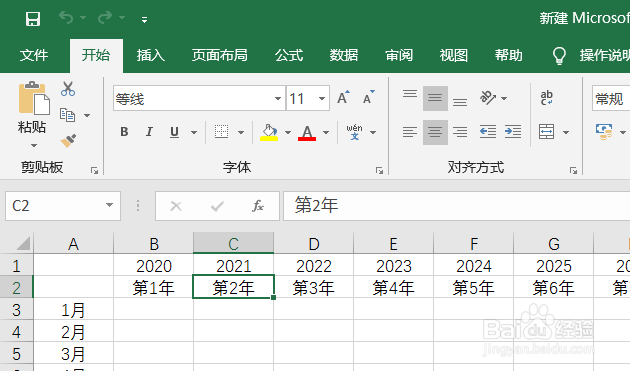This screenshot has height=371, width=630.
Task: Click the wén phonetic guide icon
Action: [354, 131]
